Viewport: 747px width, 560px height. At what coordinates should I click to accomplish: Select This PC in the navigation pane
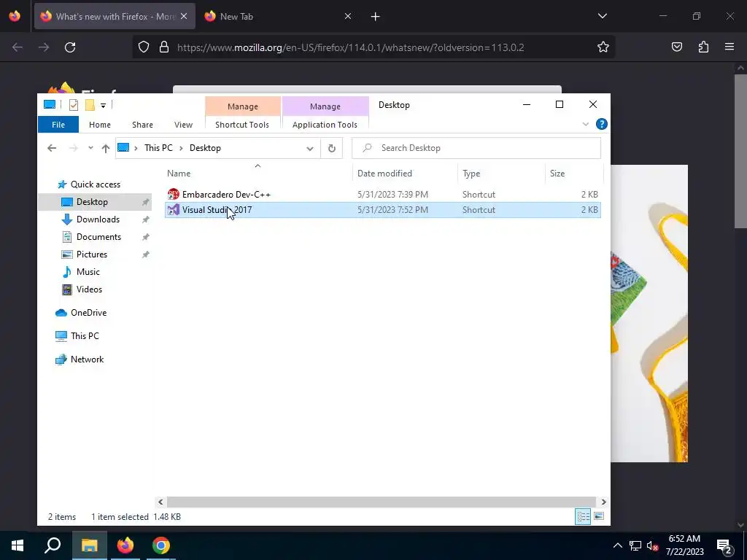[85, 336]
